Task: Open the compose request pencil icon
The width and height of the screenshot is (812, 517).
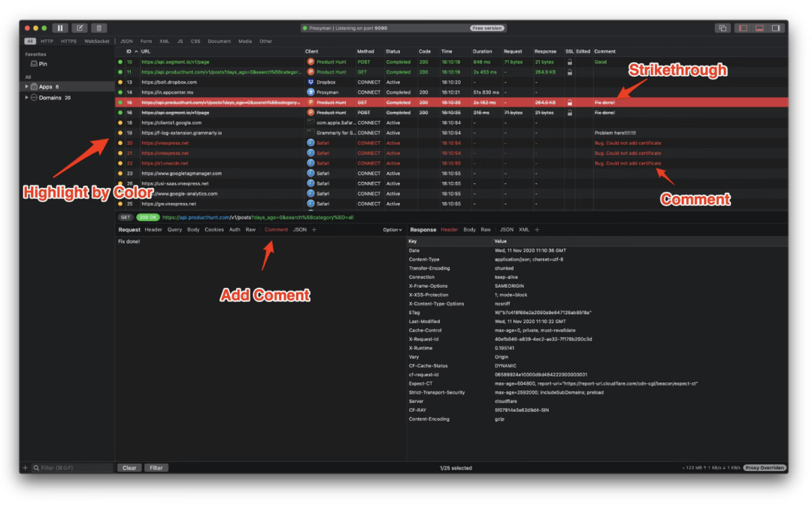Action: click(x=80, y=28)
